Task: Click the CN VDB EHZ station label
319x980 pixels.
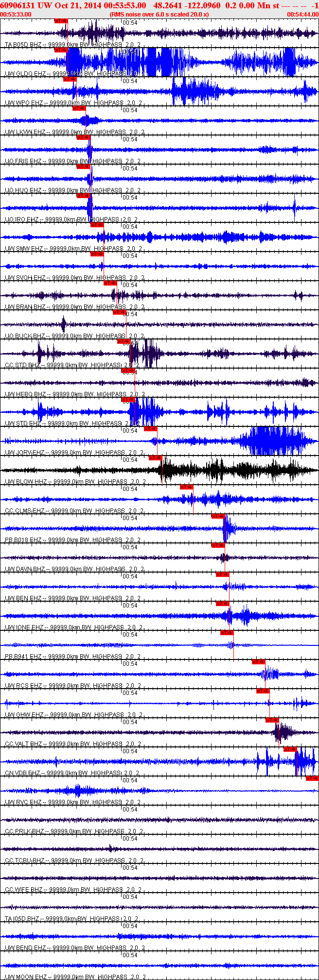Action: (x=72, y=773)
